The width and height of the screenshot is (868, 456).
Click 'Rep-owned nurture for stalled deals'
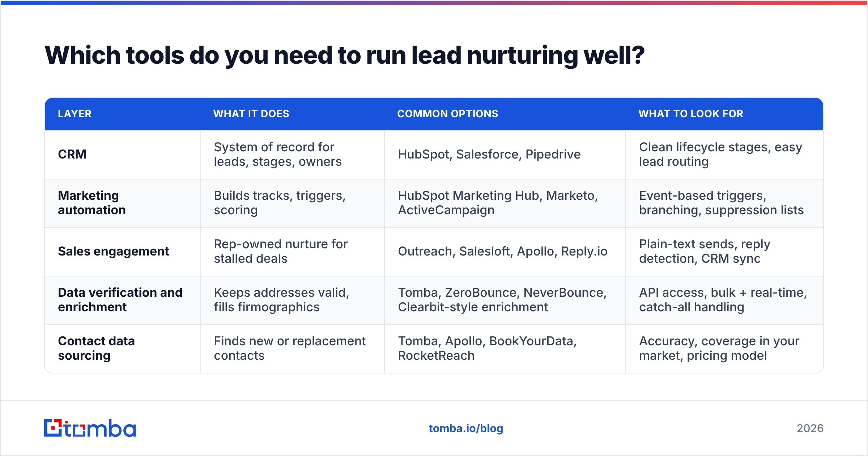[281, 251]
